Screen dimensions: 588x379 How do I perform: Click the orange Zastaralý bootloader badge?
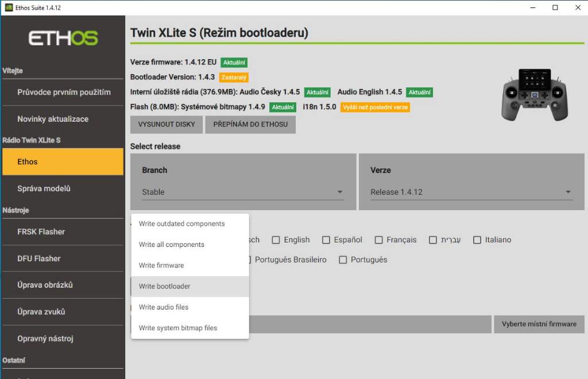click(234, 77)
